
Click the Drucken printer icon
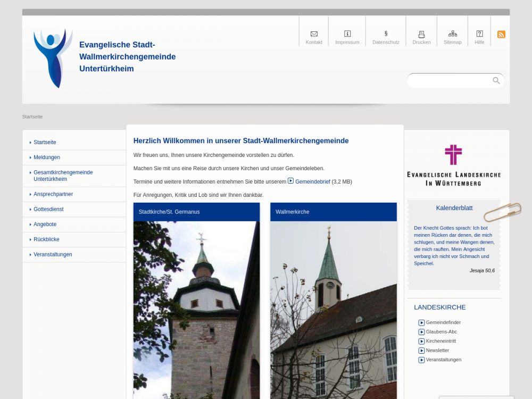(421, 34)
